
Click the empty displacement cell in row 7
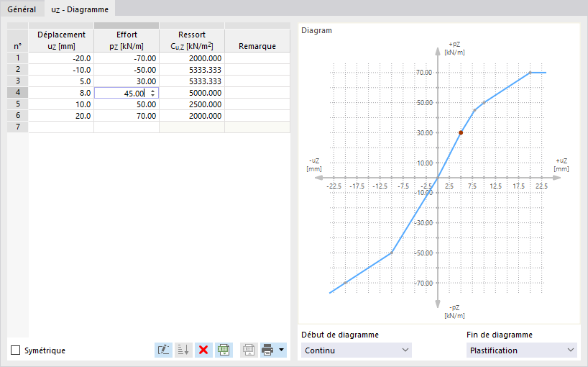coord(61,127)
